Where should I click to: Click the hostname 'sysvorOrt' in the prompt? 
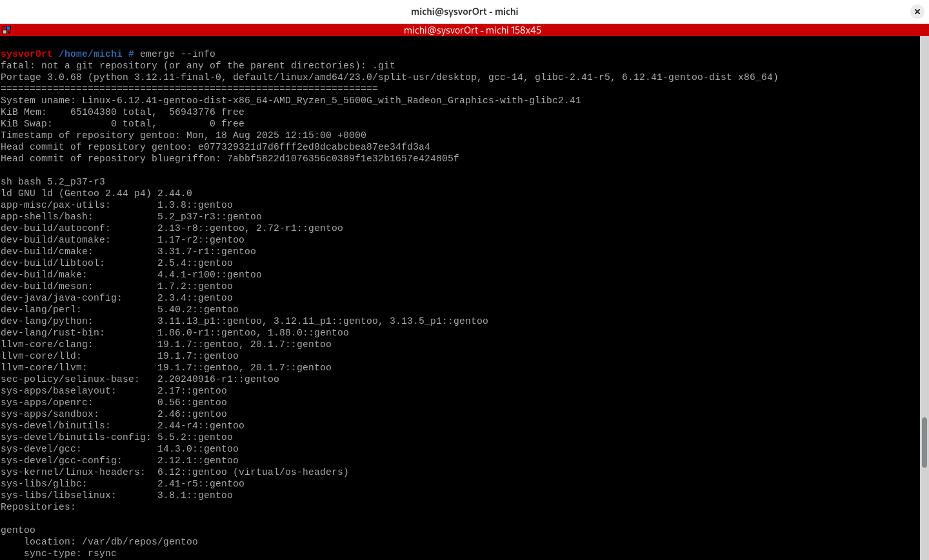pyautogui.click(x=26, y=54)
